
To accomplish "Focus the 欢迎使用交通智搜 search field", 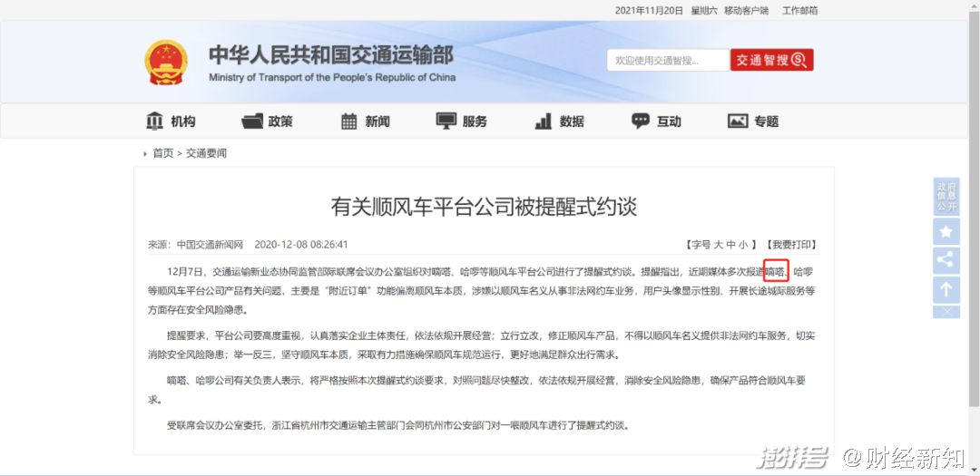I will 668,60.
